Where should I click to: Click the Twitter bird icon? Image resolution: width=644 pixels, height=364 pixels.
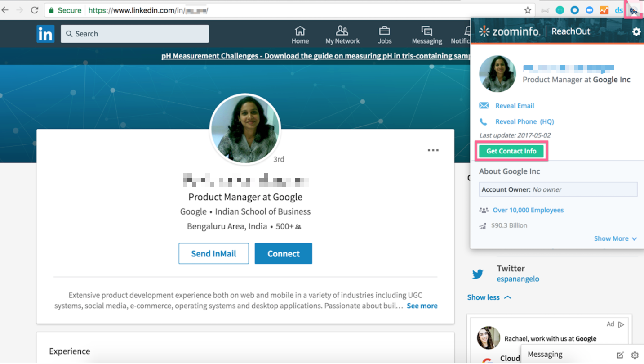tap(477, 273)
